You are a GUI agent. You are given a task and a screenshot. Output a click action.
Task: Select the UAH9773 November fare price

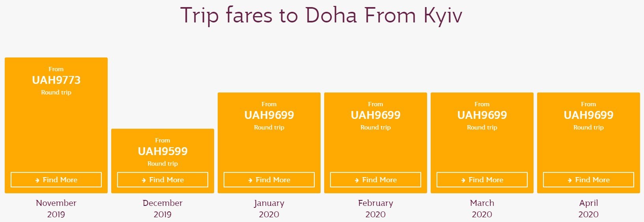click(x=56, y=80)
